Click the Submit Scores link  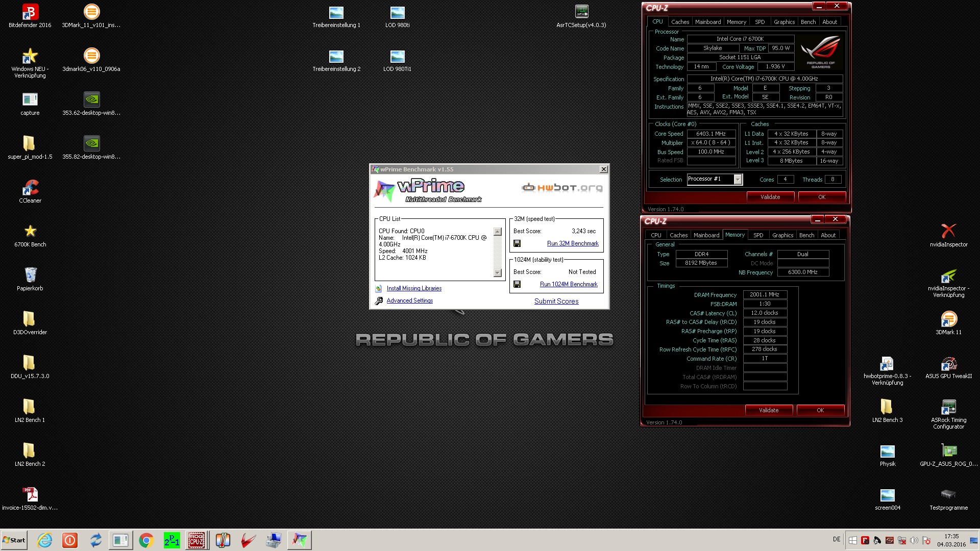[556, 302]
